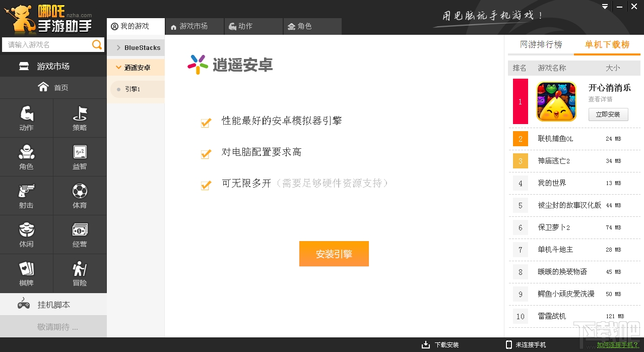
Task: Select the 体育 (Sports) category icon
Action: pyautogui.click(x=80, y=192)
